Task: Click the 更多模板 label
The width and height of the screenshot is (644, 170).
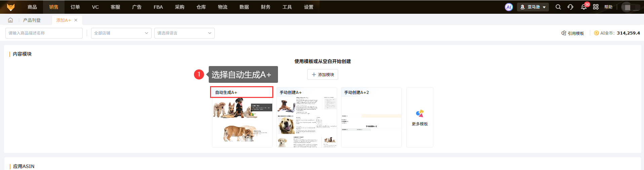Action: (420, 124)
